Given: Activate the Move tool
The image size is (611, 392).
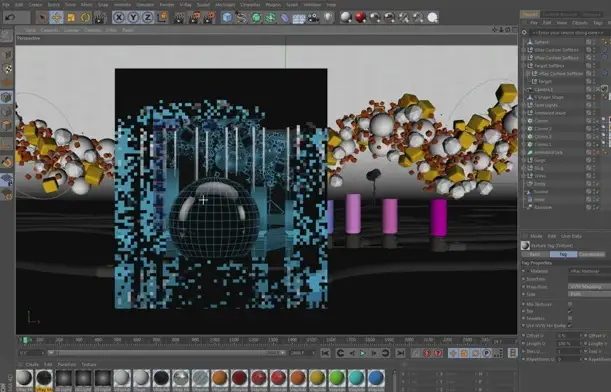Looking at the screenshot, I should coord(57,18).
